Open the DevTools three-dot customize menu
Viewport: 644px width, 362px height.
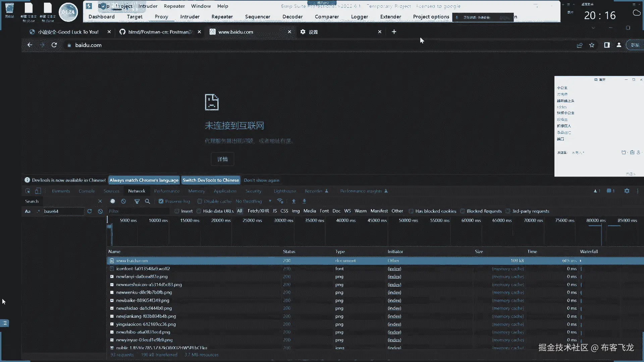pos(638,191)
